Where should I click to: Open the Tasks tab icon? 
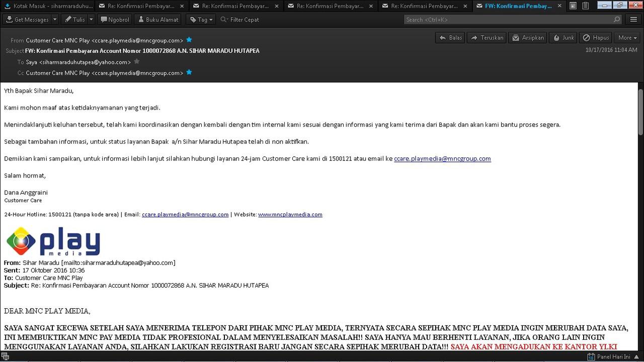pos(585,6)
